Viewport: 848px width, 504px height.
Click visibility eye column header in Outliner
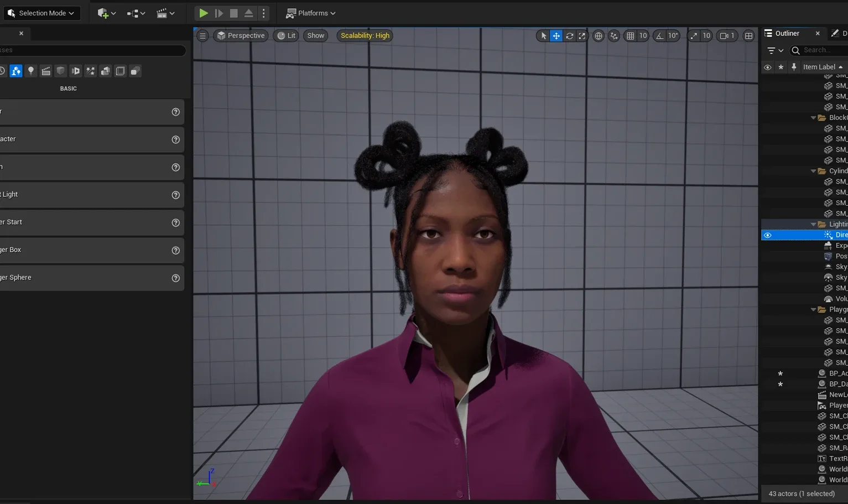coord(768,67)
